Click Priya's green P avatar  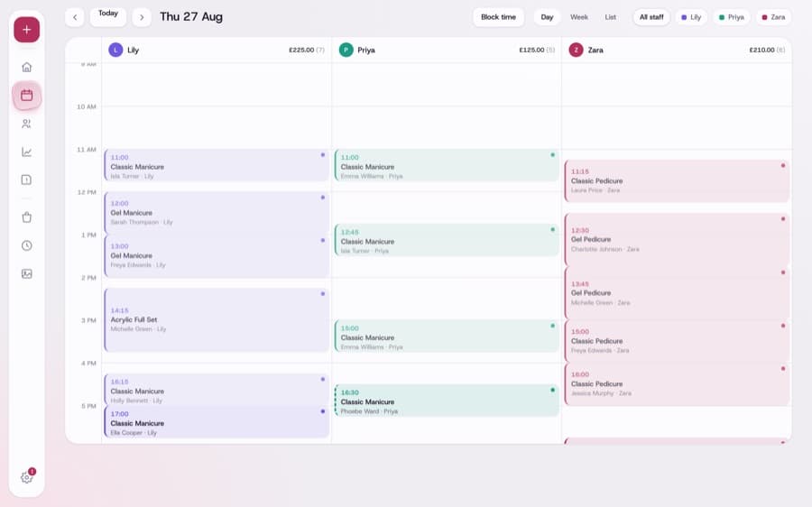(346, 50)
